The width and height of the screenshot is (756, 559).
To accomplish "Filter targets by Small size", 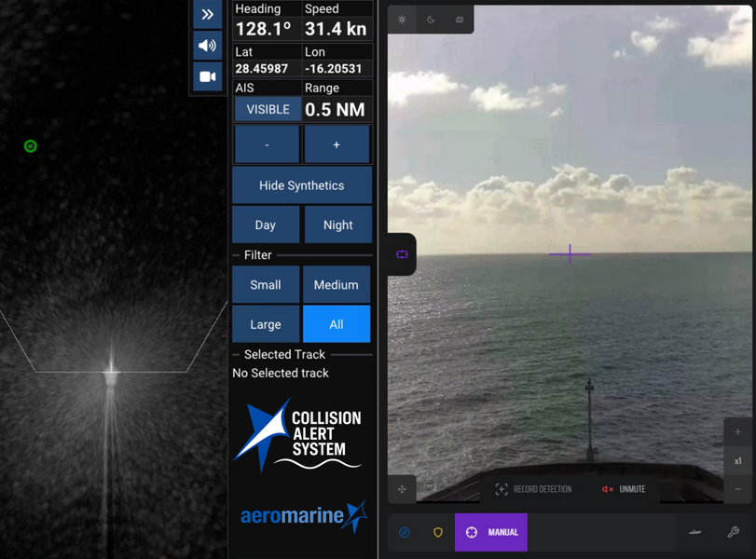I will click(266, 285).
